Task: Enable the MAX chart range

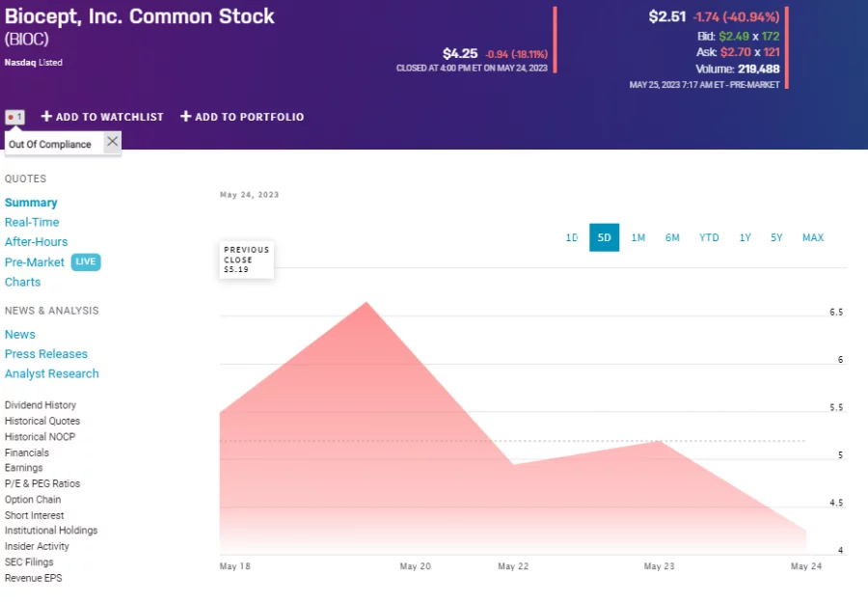Action: [812, 237]
